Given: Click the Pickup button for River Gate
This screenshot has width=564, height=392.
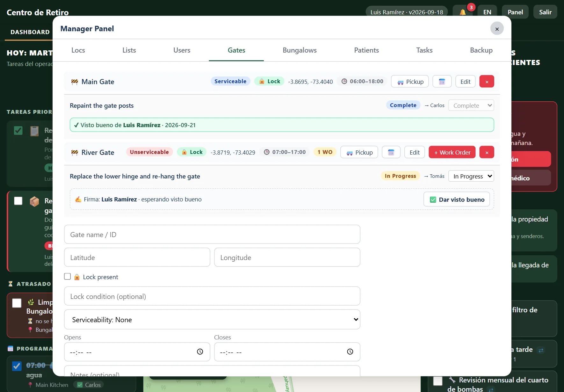Looking at the screenshot, I should tap(359, 152).
